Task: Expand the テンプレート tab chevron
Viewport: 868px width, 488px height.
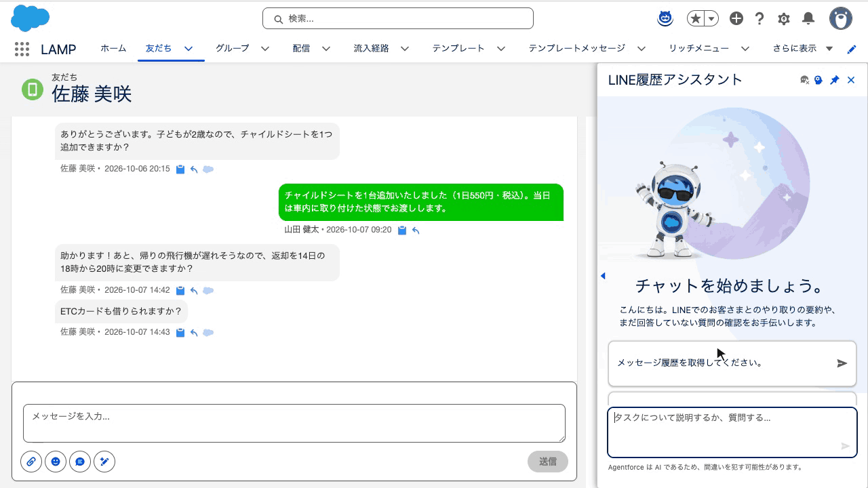Action: pos(501,48)
